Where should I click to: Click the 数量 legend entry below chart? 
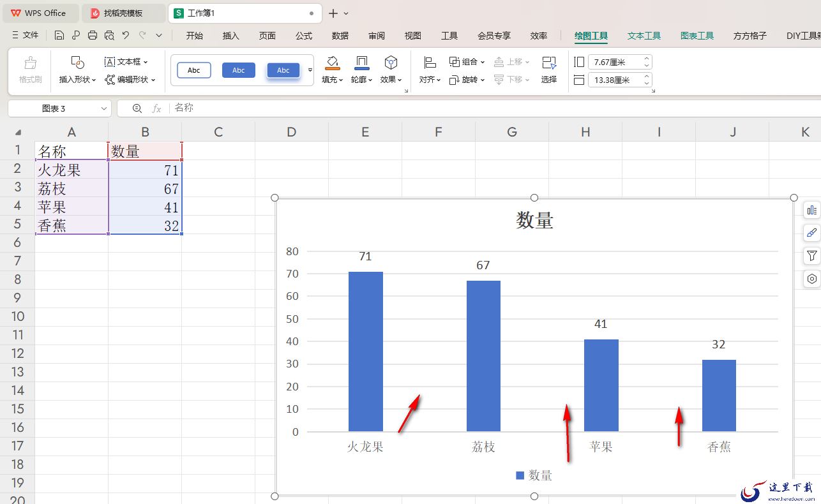pyautogui.click(x=534, y=475)
